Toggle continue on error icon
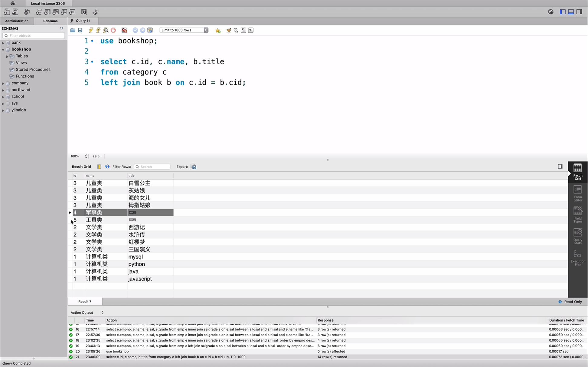The width and height of the screenshot is (588, 367). pos(124,30)
